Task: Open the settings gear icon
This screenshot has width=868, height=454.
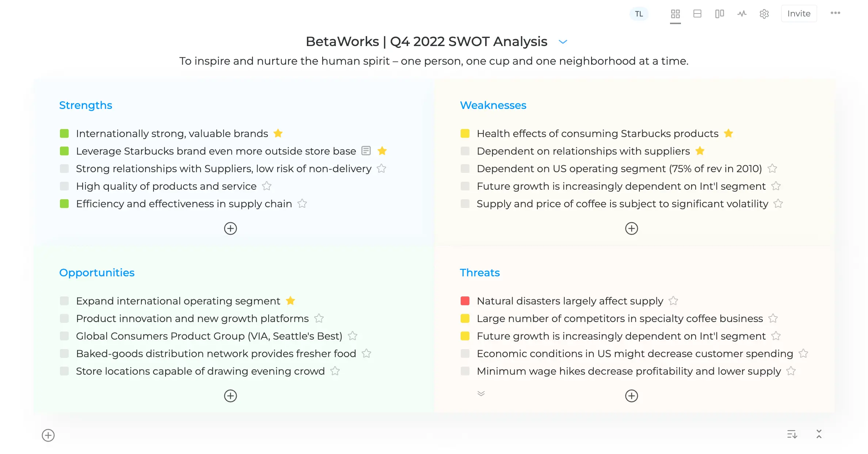Action: click(764, 14)
